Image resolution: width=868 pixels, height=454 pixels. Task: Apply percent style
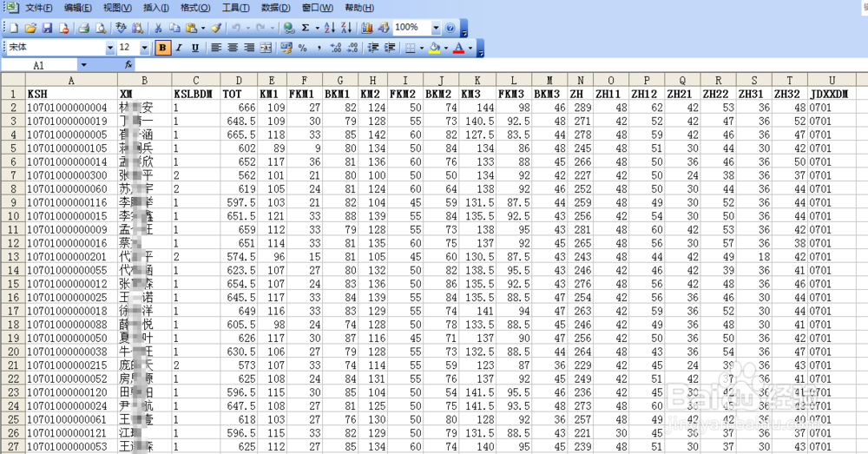[303, 48]
